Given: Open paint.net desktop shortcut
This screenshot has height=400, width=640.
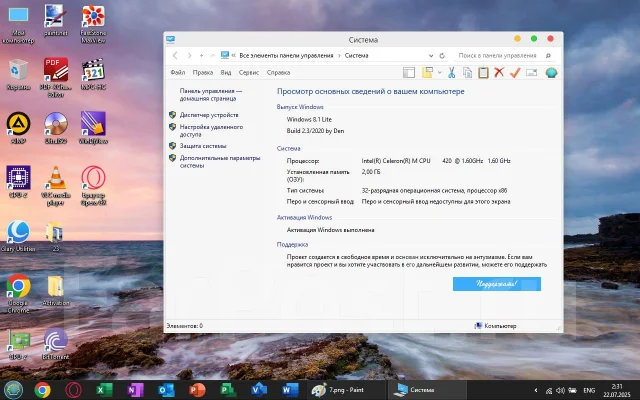Looking at the screenshot, I should click(x=56, y=20).
